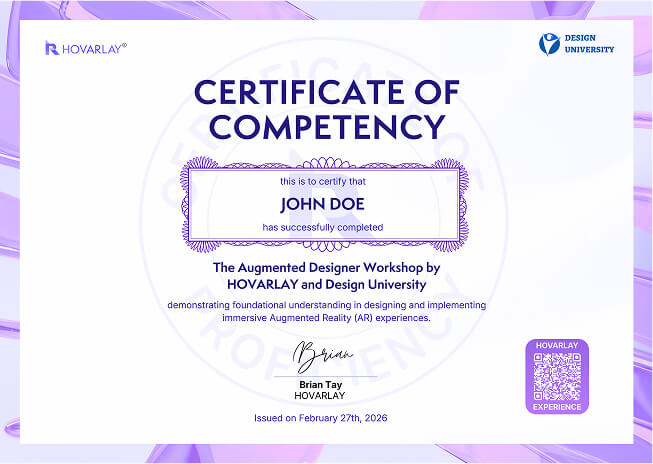Click the Hovarlay logo icon at top left

(52, 47)
